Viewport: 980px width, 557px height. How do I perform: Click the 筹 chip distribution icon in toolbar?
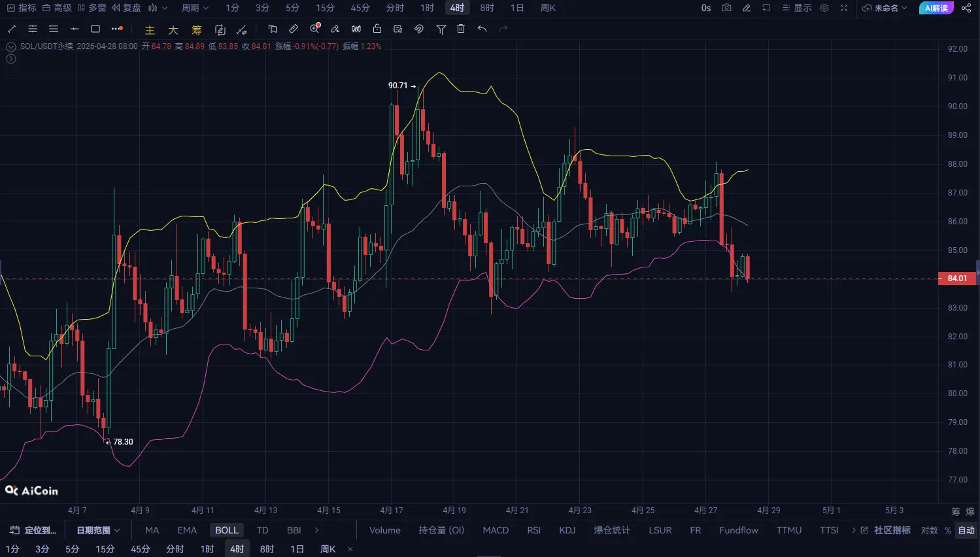(x=197, y=30)
